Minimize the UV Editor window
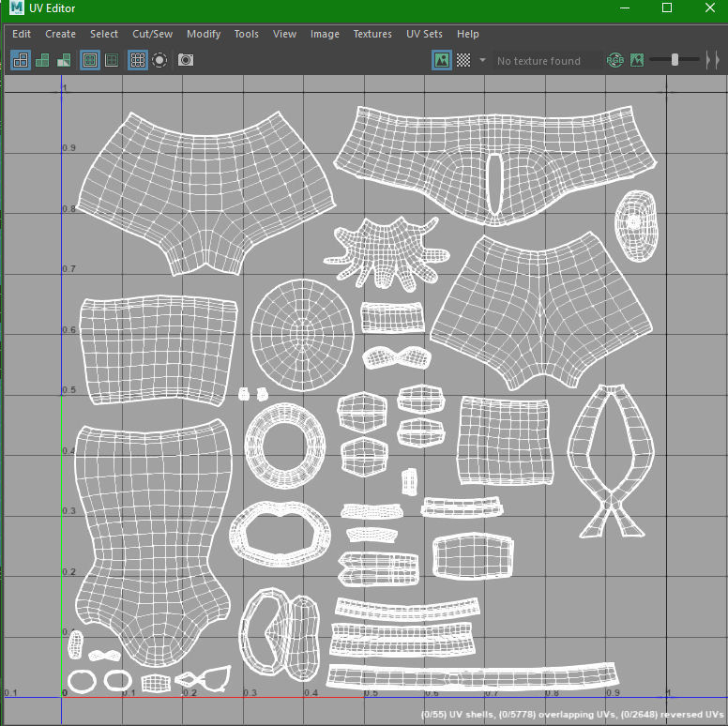 tap(625, 8)
